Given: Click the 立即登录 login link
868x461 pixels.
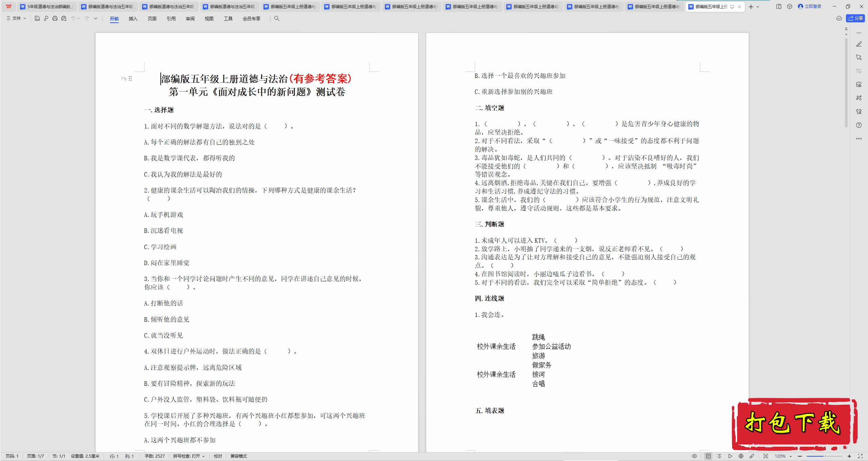Looking at the screenshot, I should pyautogui.click(x=810, y=6).
